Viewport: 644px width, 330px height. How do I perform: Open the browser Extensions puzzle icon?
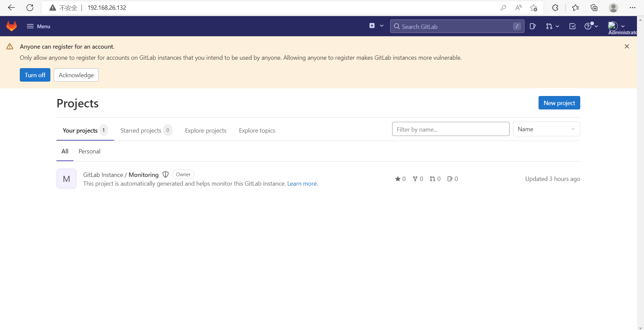[555, 8]
